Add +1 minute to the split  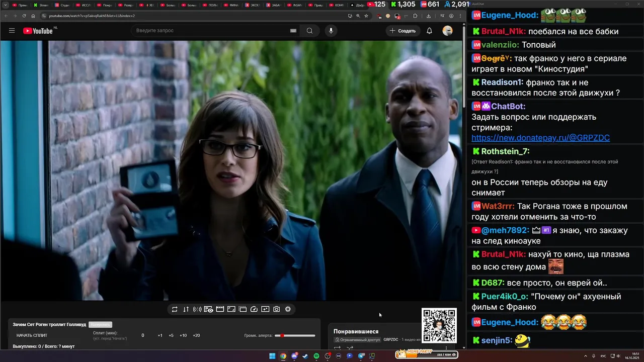pyautogui.click(x=160, y=335)
